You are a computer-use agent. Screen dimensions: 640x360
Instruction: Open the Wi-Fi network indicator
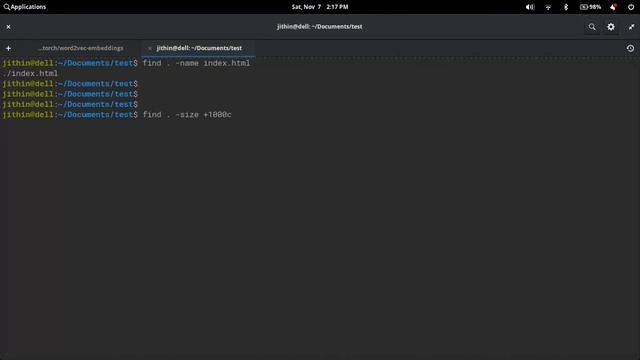(x=548, y=7)
